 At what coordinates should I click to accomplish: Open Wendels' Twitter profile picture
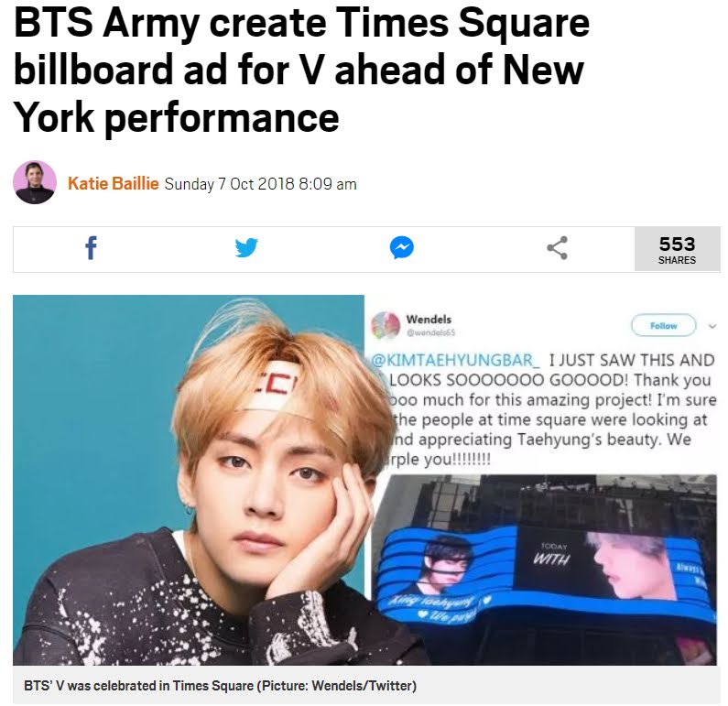pos(386,325)
